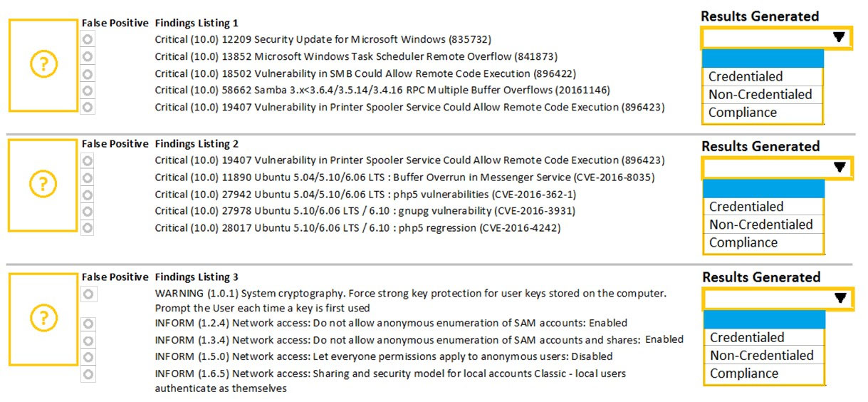This screenshot has width=868, height=402.
Task: Choose Compliance for Findings Listing 3
Action: (763, 373)
